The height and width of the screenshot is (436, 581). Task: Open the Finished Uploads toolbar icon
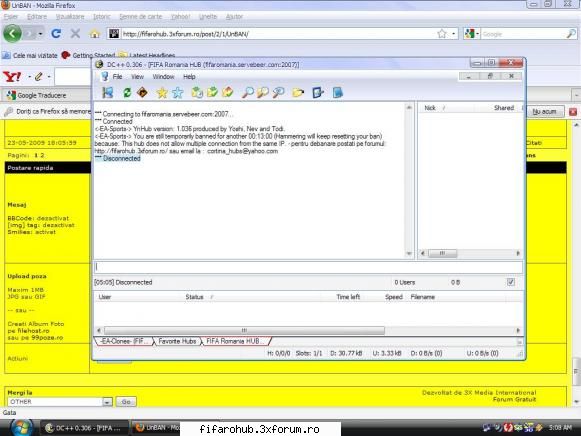[228, 93]
